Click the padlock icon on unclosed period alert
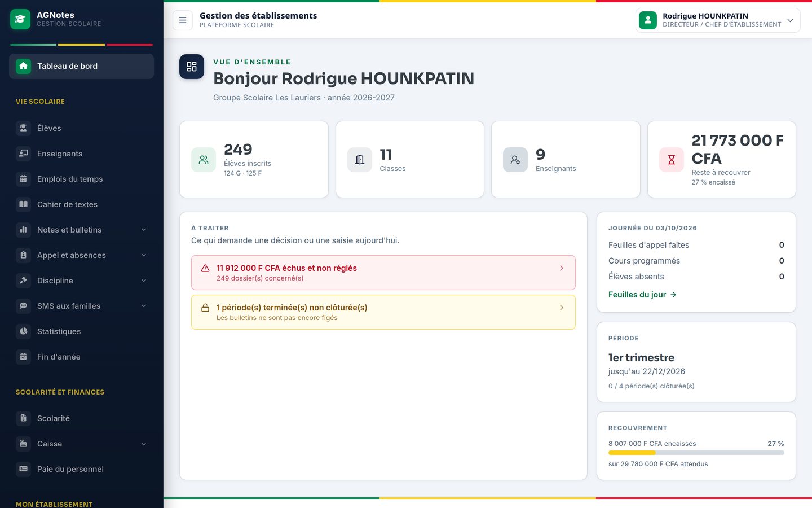 (x=205, y=308)
